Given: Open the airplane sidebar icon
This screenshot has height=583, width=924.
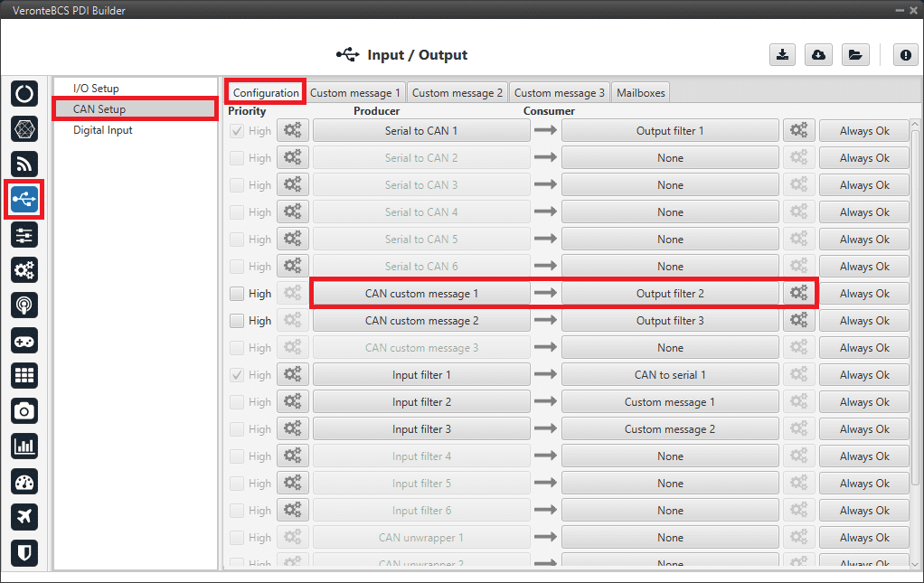Looking at the screenshot, I should pyautogui.click(x=24, y=517).
